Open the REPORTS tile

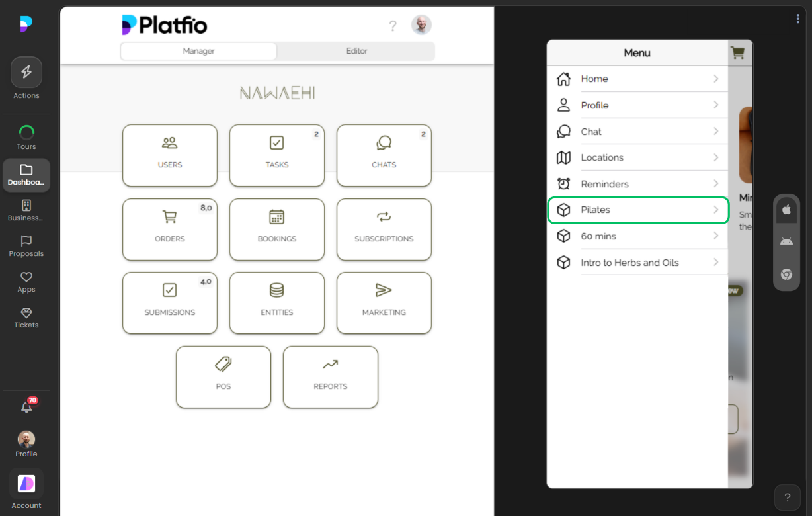[x=330, y=377]
